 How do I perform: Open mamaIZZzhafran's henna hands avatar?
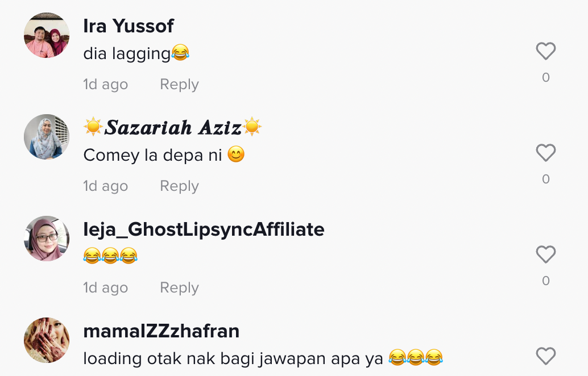tap(47, 340)
